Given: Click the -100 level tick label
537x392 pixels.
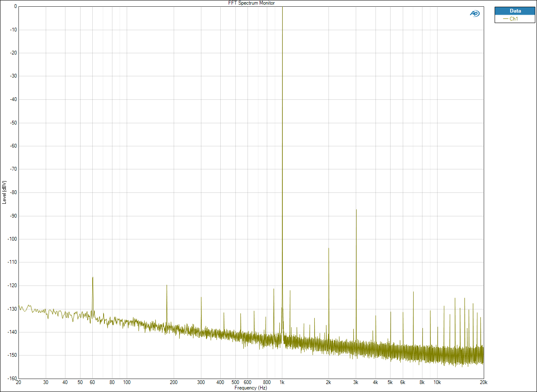Looking at the screenshot, I should [x=12, y=239].
